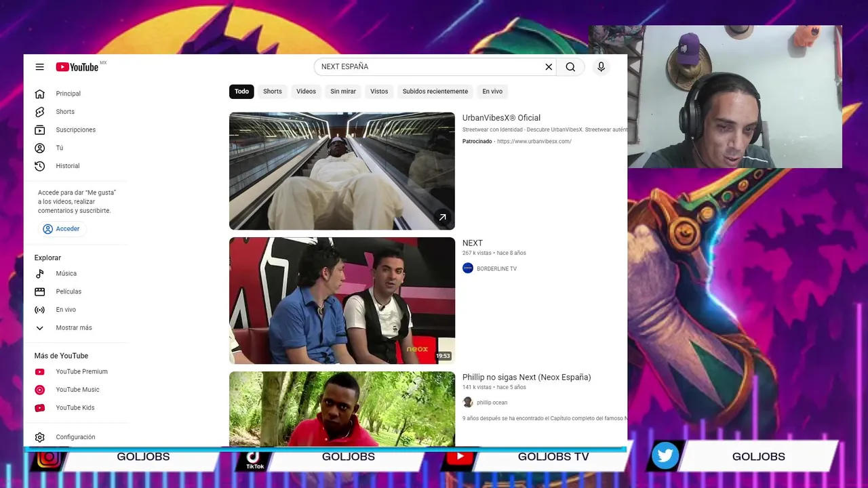Screen dimensions: 868x488
Task: Open the hamburger guide menu
Action: coord(40,67)
